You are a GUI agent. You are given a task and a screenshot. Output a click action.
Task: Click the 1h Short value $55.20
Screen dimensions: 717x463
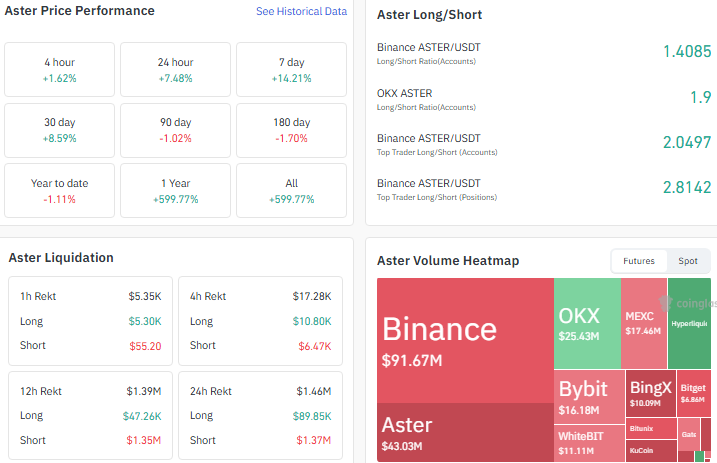[x=145, y=346]
